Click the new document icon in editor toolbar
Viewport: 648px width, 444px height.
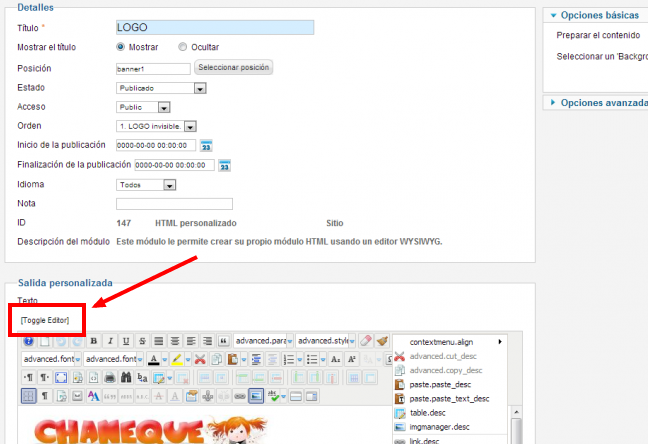(x=45, y=341)
